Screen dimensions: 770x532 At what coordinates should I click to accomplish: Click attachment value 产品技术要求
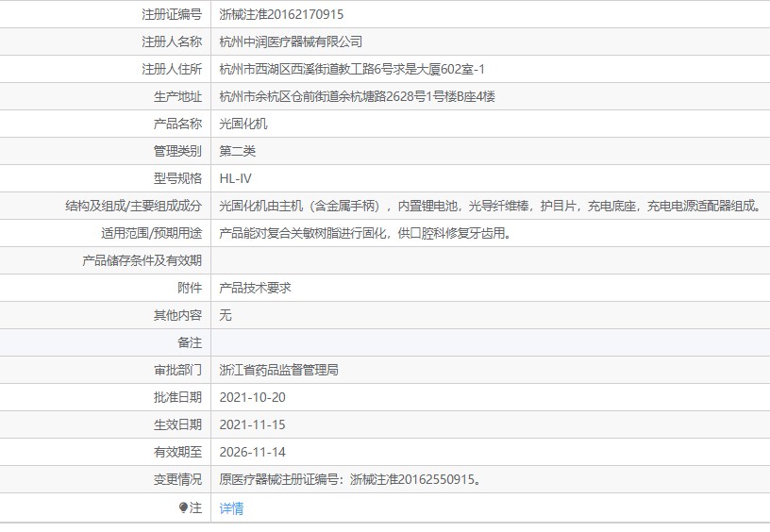point(255,288)
